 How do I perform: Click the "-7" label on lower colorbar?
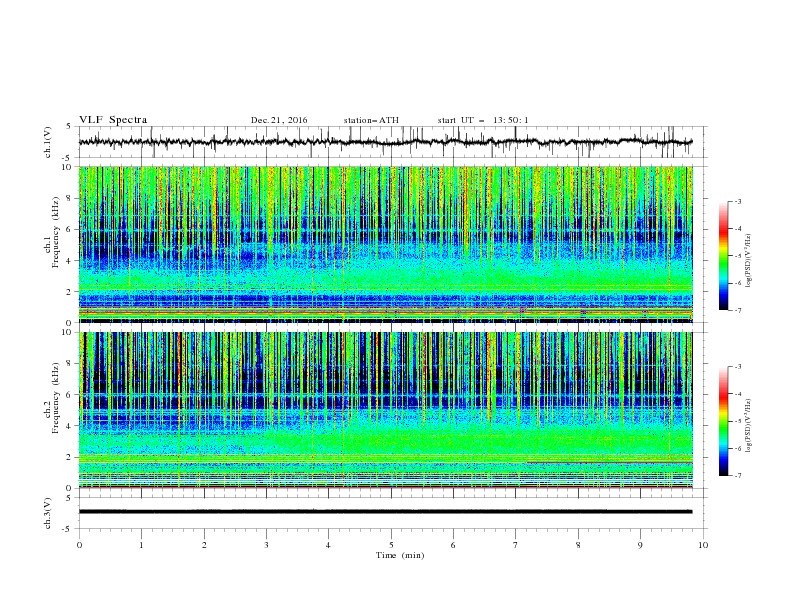click(x=737, y=475)
